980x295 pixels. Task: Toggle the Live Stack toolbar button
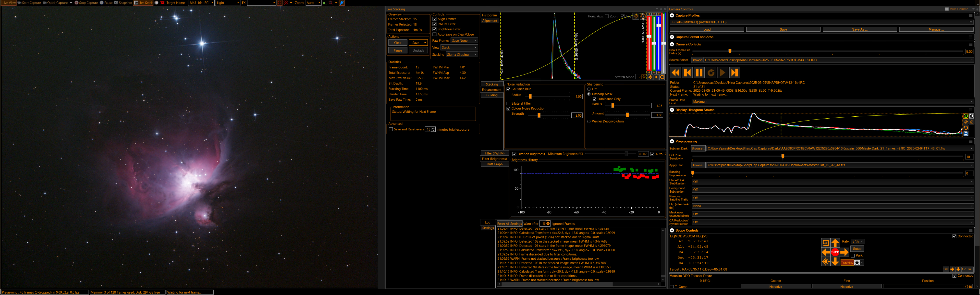pyautogui.click(x=143, y=3)
